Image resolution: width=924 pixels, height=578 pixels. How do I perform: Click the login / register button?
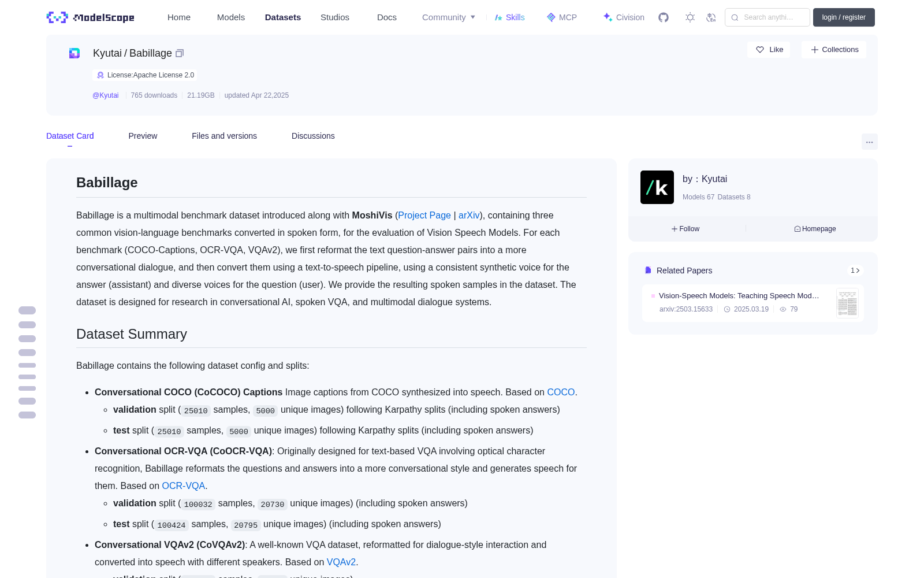pyautogui.click(x=844, y=17)
